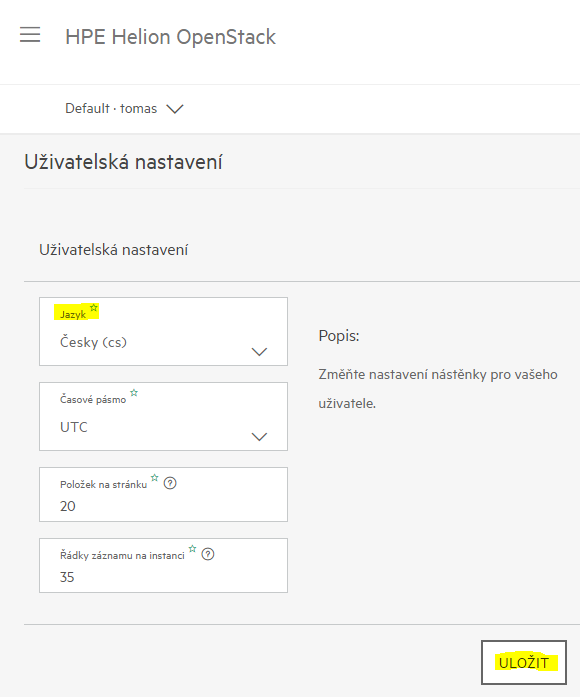Open the Default · tomas project selector
580x697 pixels.
pos(124,108)
